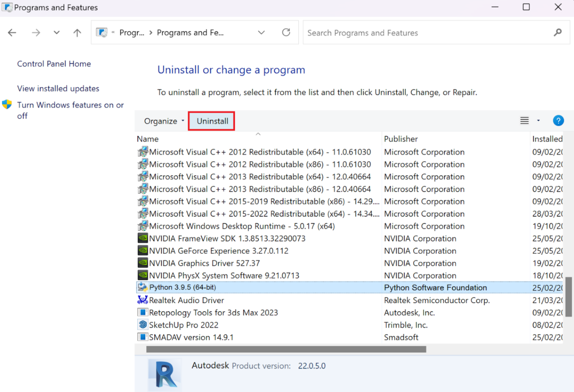Click the Realtek Audio Driver icon
This screenshot has width=574, height=392.
tap(142, 300)
